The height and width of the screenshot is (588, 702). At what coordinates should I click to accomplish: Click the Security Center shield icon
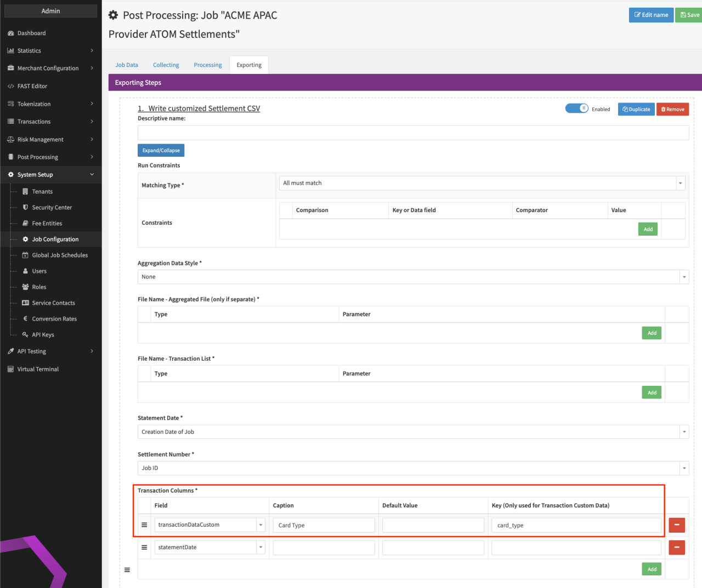click(x=25, y=208)
